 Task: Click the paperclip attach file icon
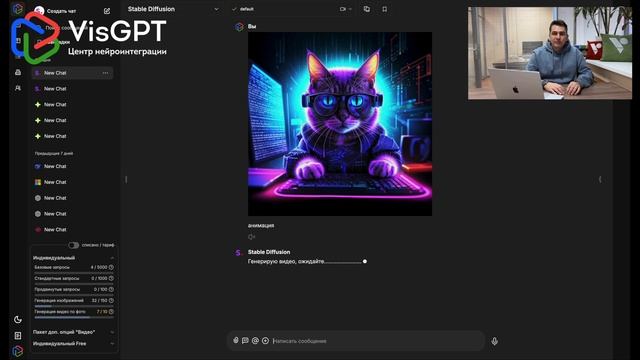(236, 340)
